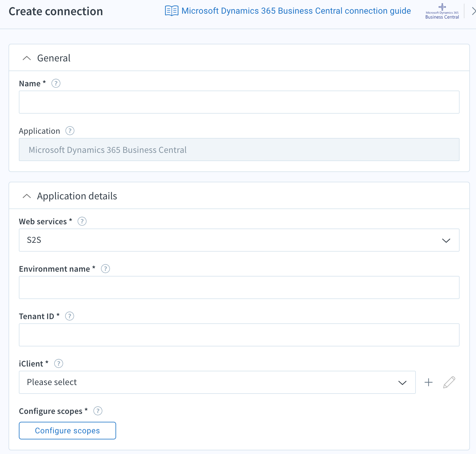Image resolution: width=476 pixels, height=454 pixels.
Task: Open the Web services dropdown
Action: [446, 240]
